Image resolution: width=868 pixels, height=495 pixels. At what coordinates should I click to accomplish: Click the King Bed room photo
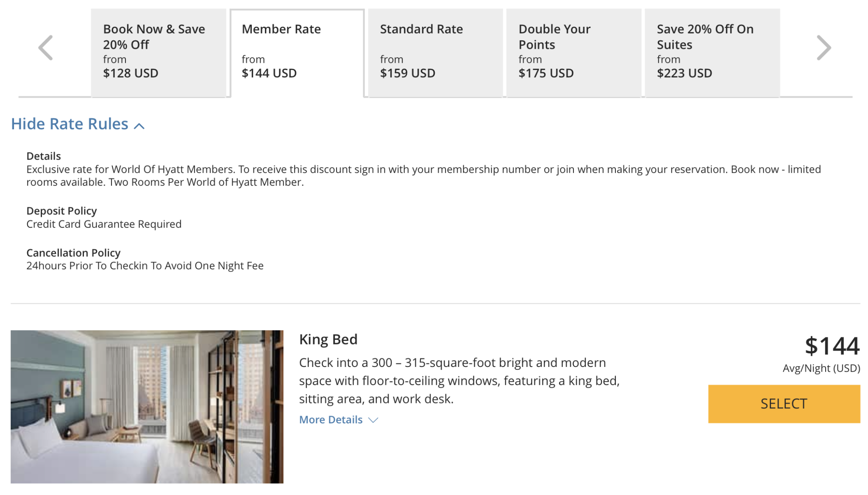point(147,406)
